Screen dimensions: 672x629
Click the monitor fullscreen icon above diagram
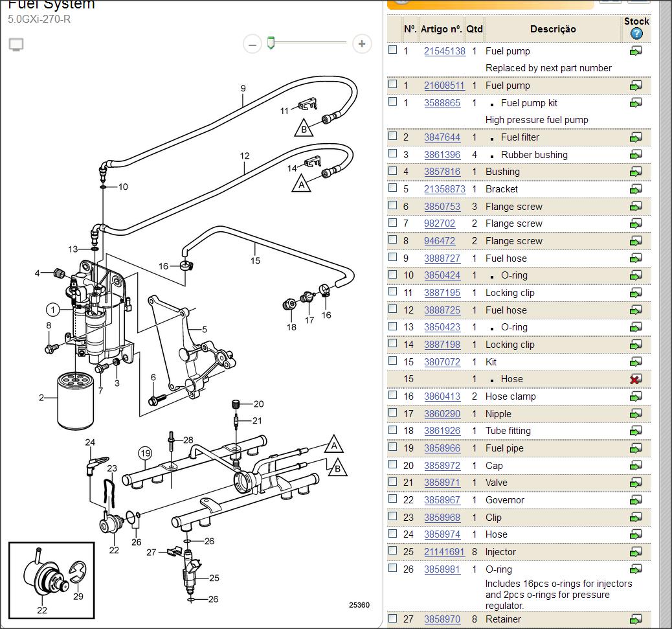tap(16, 44)
